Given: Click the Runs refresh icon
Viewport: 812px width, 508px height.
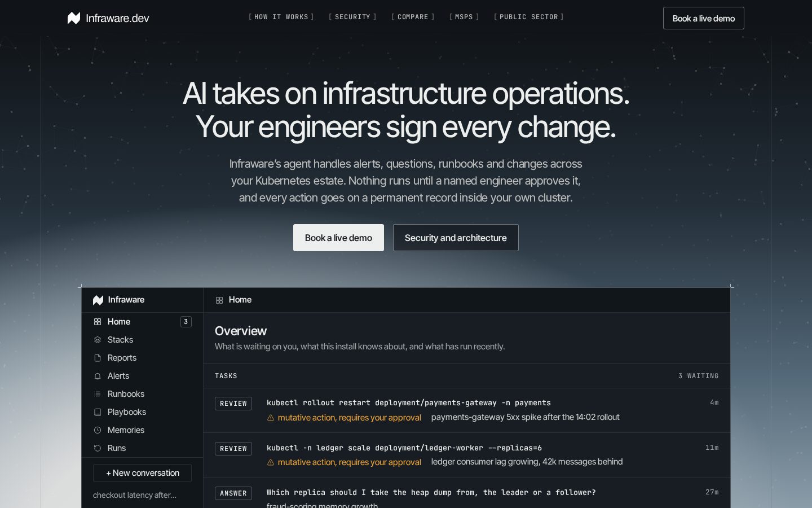Looking at the screenshot, I should pos(98,448).
